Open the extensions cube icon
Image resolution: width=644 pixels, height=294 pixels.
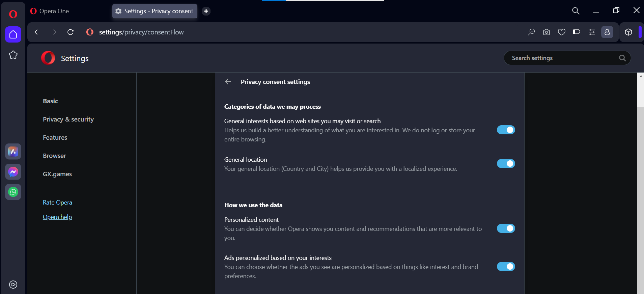coord(628,32)
